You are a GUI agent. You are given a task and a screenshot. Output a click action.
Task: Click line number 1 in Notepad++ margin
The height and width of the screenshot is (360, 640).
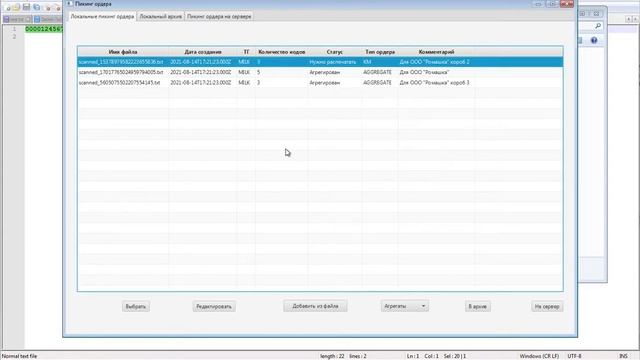pyautogui.click(x=14, y=29)
